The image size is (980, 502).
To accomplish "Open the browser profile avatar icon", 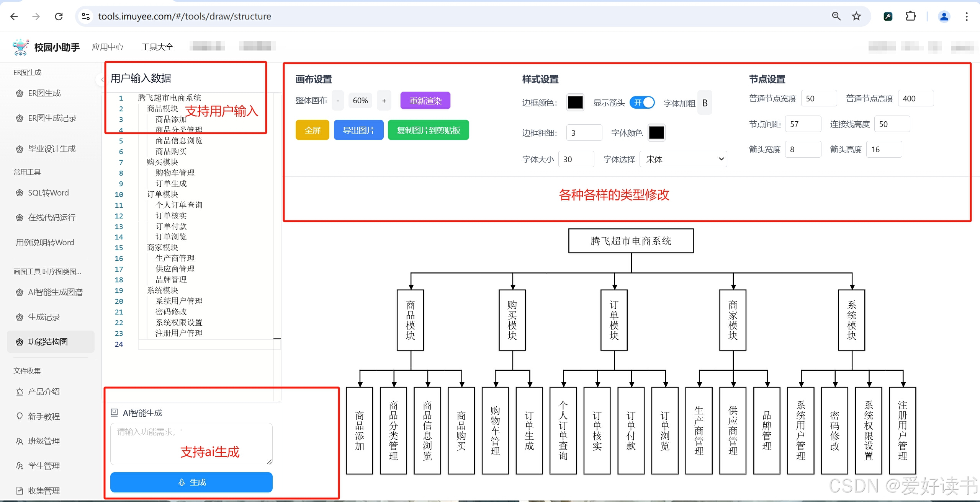I will (x=944, y=16).
